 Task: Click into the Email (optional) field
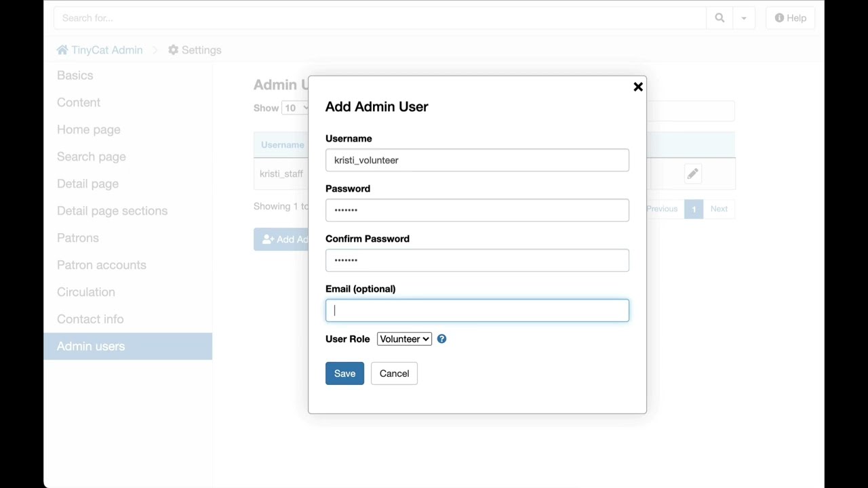(477, 310)
